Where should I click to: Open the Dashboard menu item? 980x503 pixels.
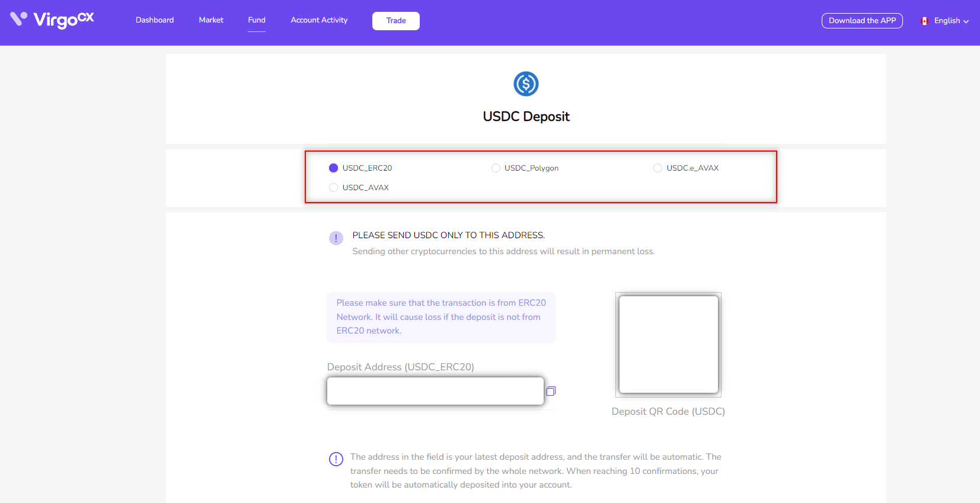pos(155,20)
